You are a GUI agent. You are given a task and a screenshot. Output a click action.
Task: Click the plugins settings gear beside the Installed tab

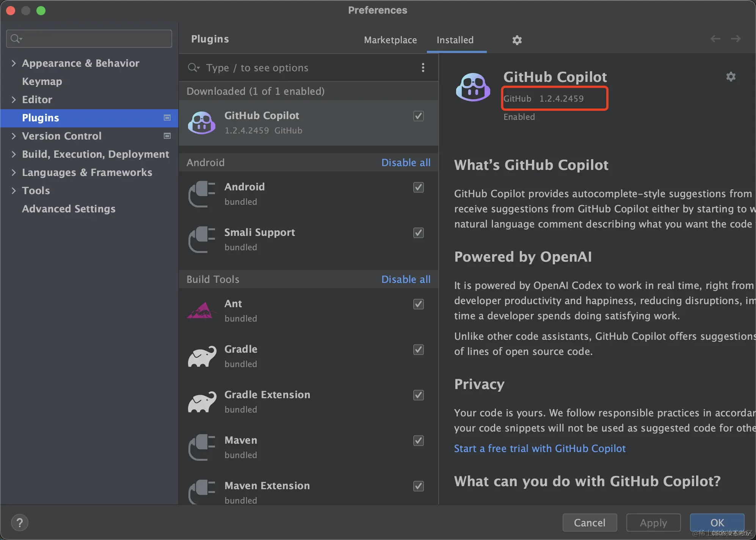click(x=517, y=40)
